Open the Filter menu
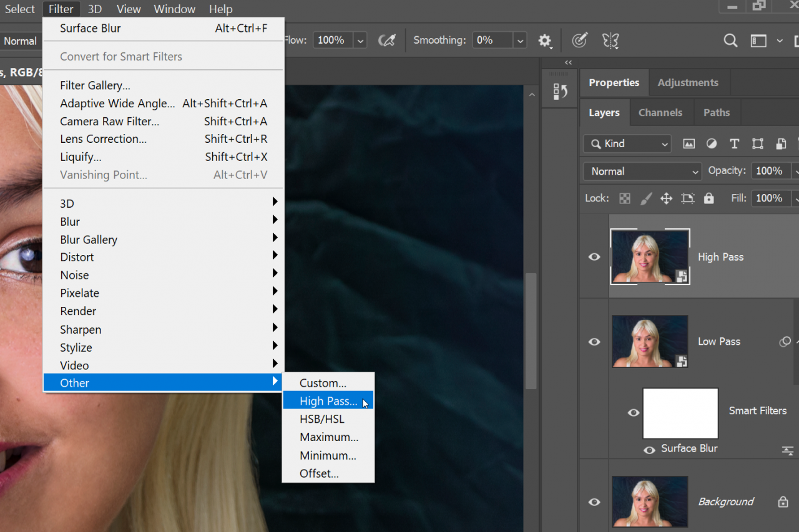 tap(61, 9)
